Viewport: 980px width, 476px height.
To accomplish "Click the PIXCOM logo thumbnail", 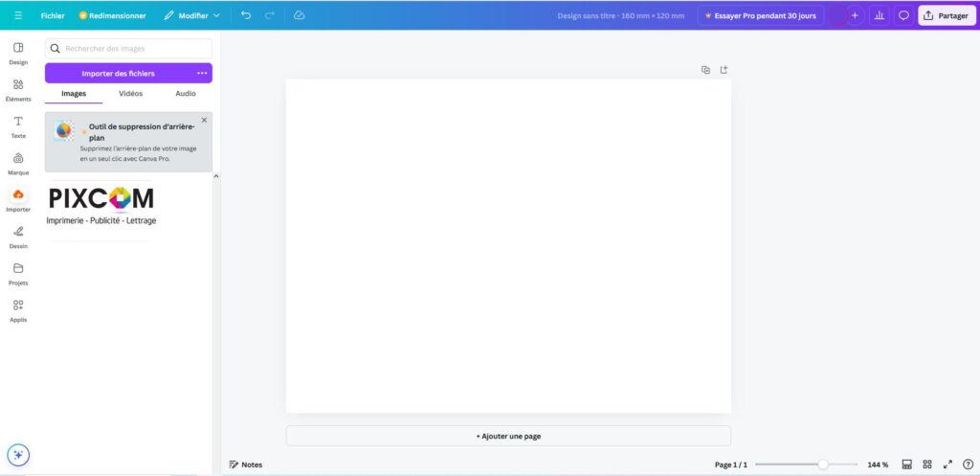I will click(100, 206).
